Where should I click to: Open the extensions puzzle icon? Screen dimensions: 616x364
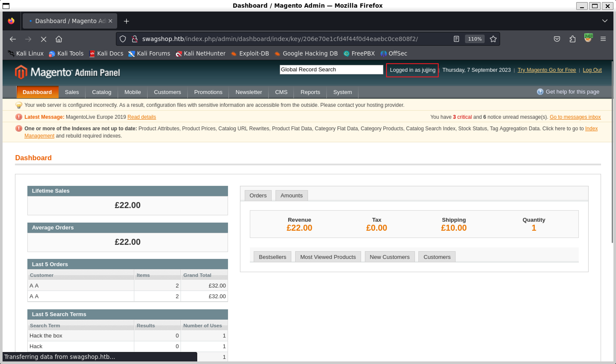point(572,39)
